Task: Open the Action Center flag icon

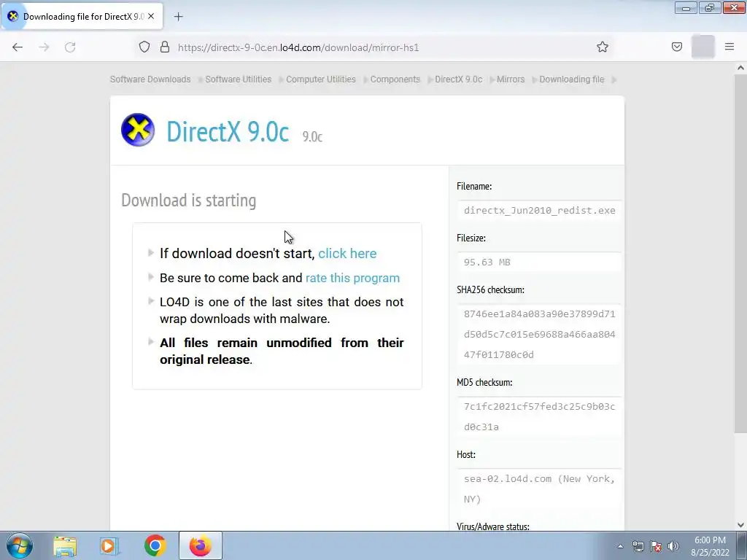Action: 656,546
